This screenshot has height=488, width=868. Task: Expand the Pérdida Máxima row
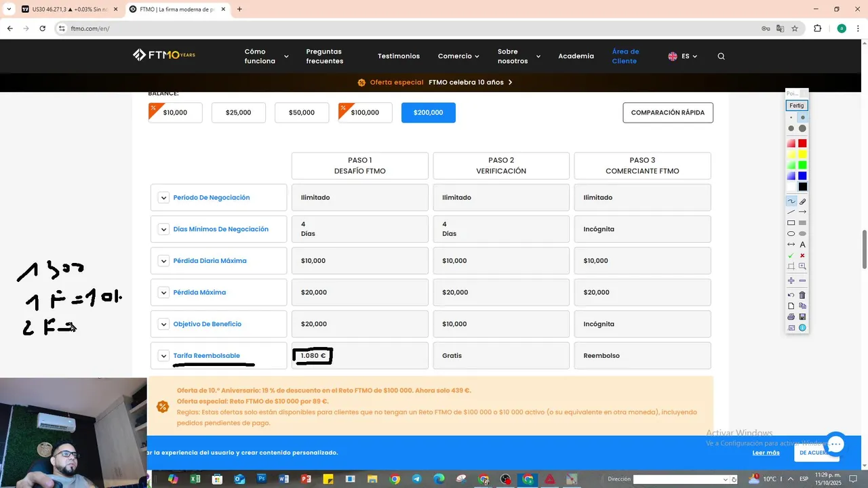point(163,292)
